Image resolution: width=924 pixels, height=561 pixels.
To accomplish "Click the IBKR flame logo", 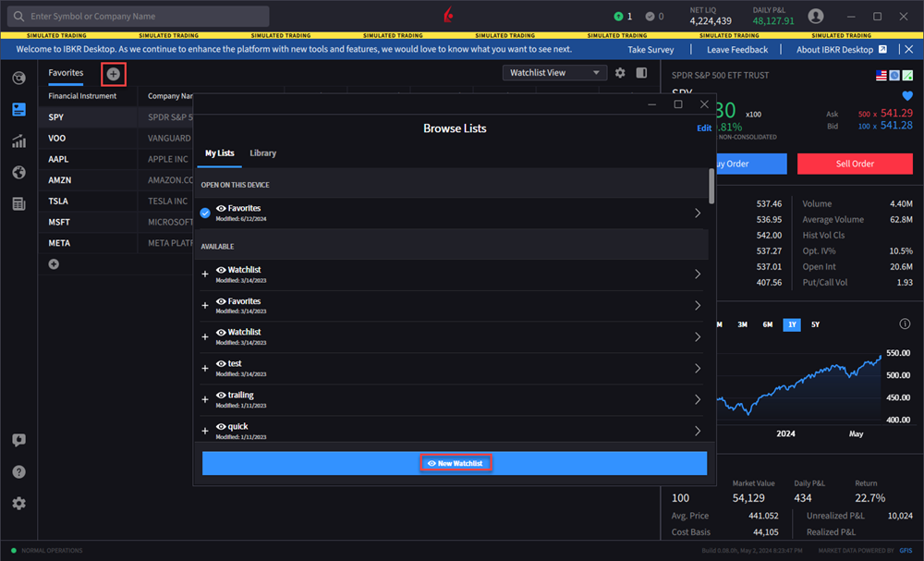I will click(449, 16).
